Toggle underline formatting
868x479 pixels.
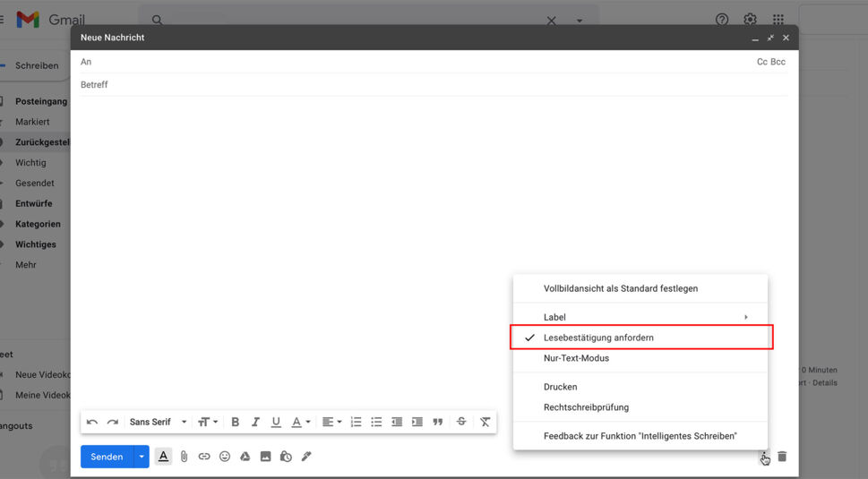coord(276,422)
